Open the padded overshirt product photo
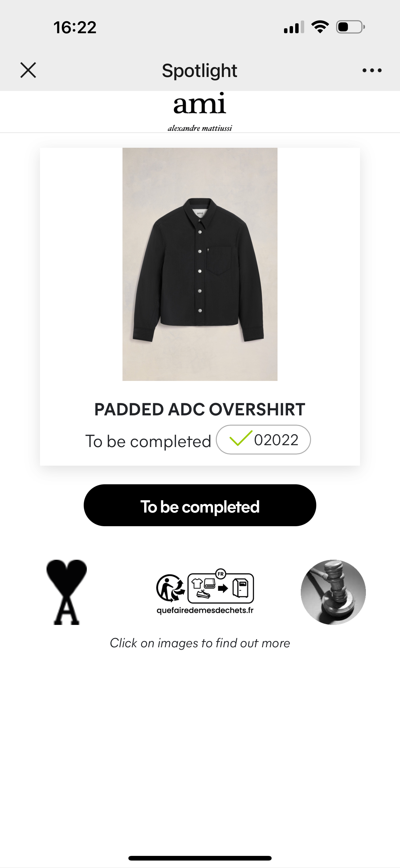Image resolution: width=400 pixels, height=868 pixels. pyautogui.click(x=200, y=264)
